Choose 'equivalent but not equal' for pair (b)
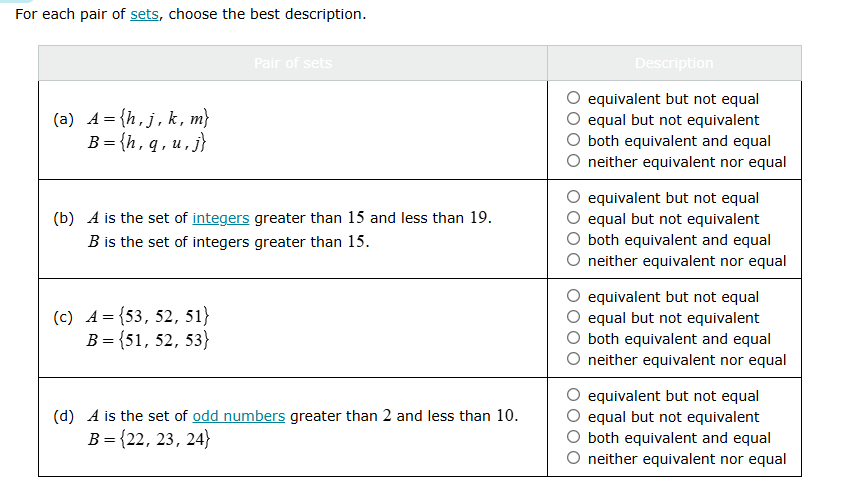This screenshot has width=845, height=504. pos(574,198)
